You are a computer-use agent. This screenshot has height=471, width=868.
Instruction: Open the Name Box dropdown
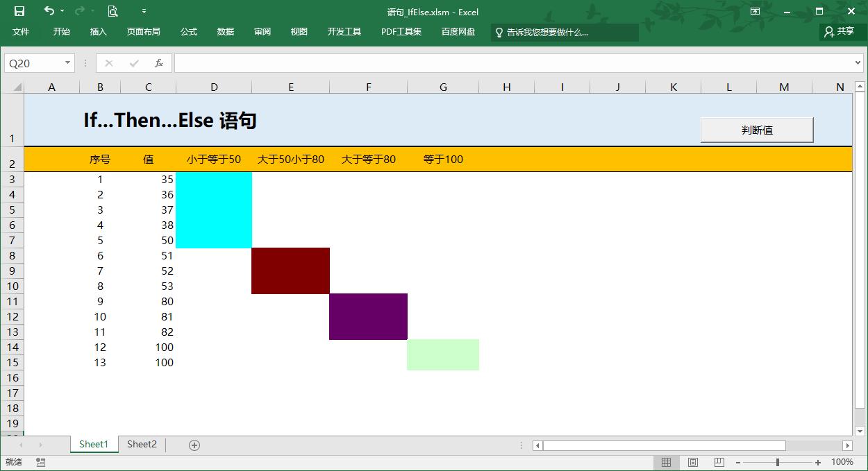[67, 62]
